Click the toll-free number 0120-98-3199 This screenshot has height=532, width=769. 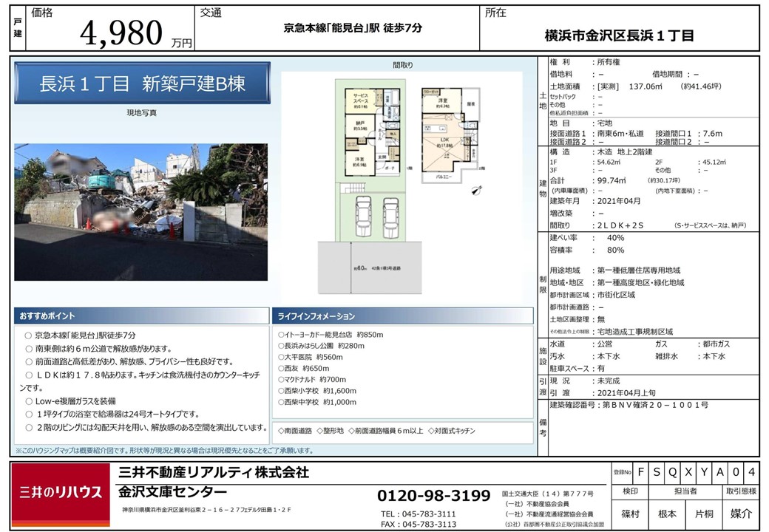point(434,495)
